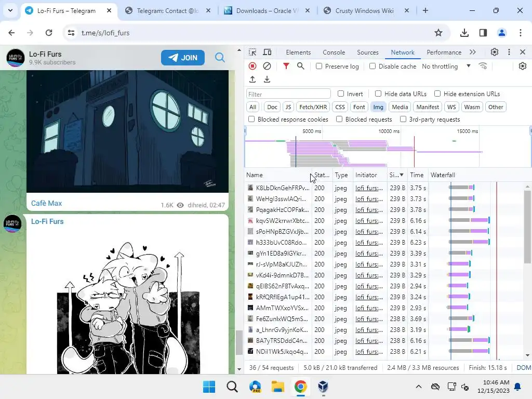The image size is (532, 399).
Task: Toggle the device toolbar icon in DevTools
Action: (268, 52)
